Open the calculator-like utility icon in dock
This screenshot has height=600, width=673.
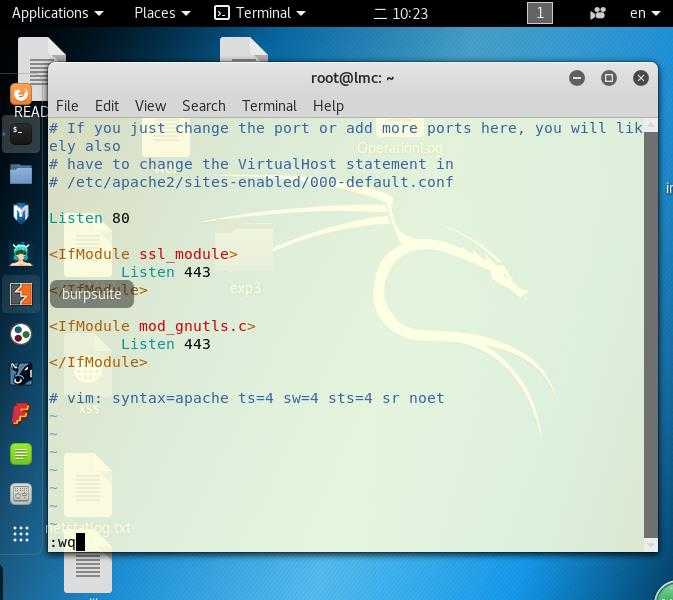click(21, 494)
